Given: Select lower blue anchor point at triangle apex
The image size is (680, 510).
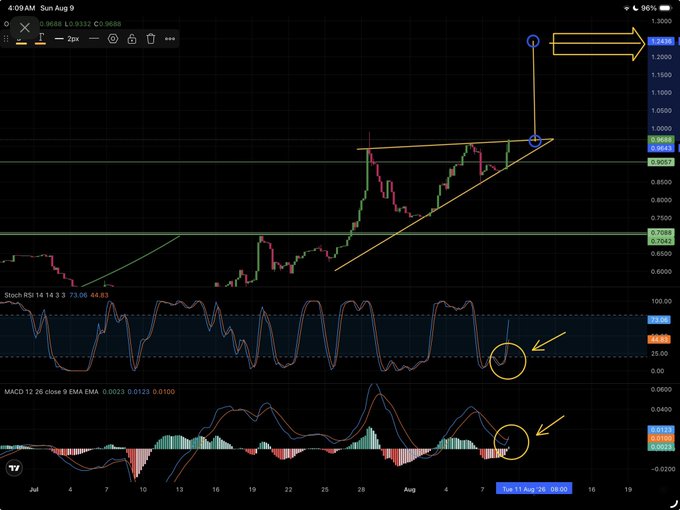Looking at the screenshot, I should [535, 140].
